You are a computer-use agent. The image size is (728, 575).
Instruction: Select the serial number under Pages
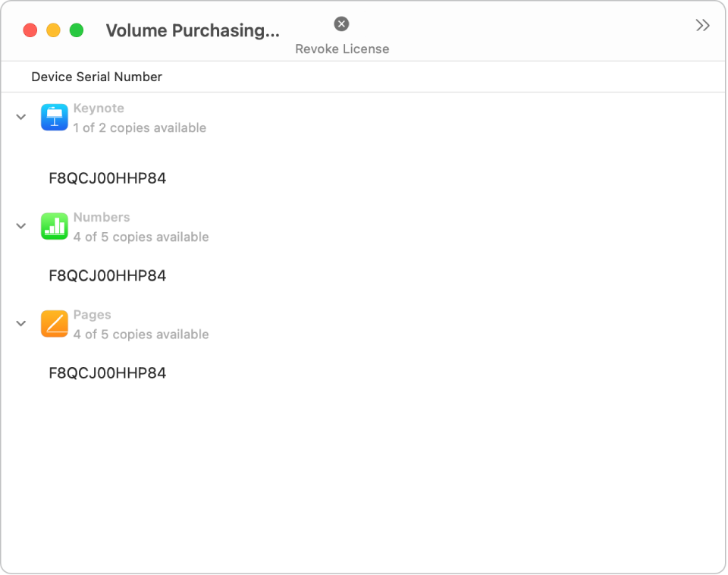point(108,372)
